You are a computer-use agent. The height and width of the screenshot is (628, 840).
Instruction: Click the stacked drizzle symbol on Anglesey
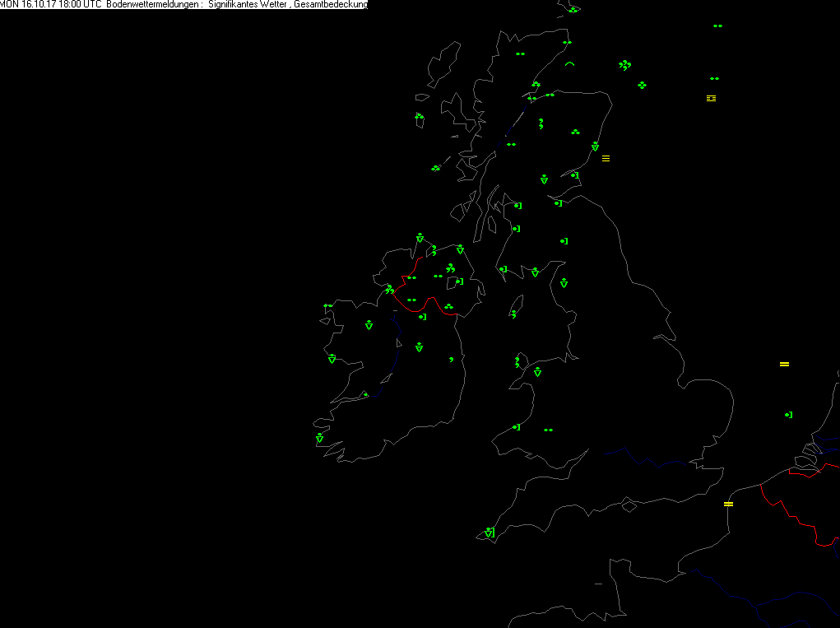pos(517,363)
